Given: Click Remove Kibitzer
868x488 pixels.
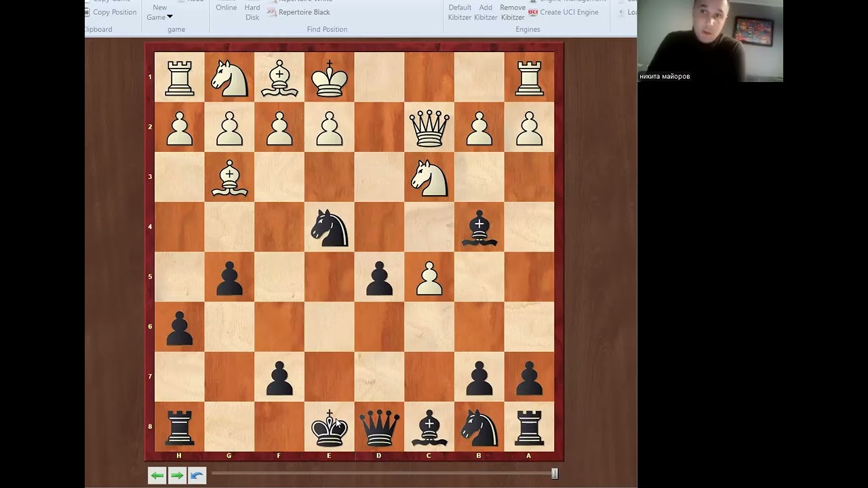Looking at the screenshot, I should click(513, 12).
